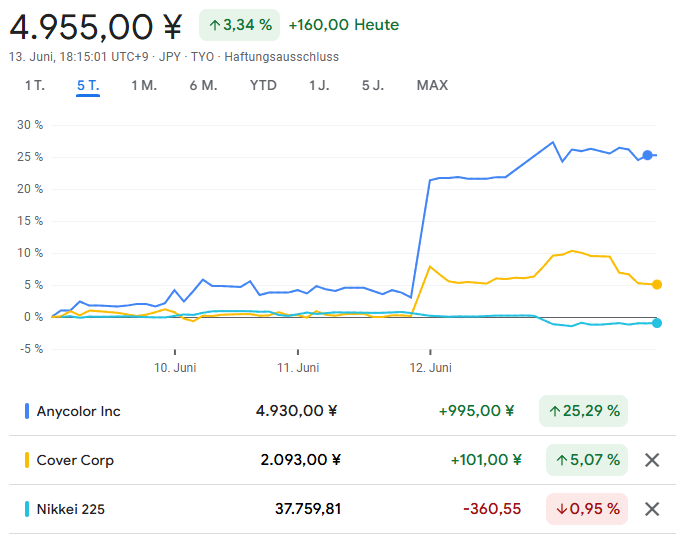Open the Haftungsausschluss disclaimer link
Viewport: 683px width, 541px height.
(x=281, y=57)
